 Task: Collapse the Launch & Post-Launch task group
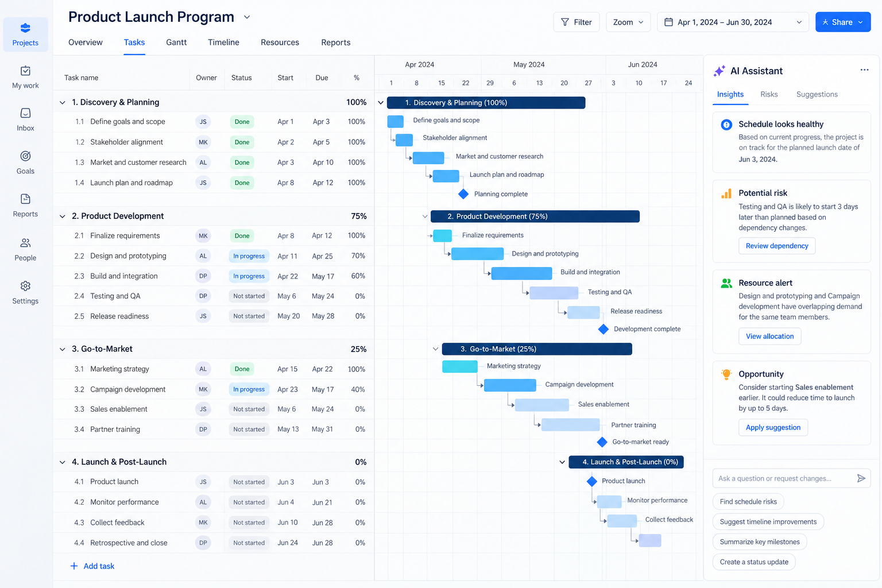(x=63, y=462)
